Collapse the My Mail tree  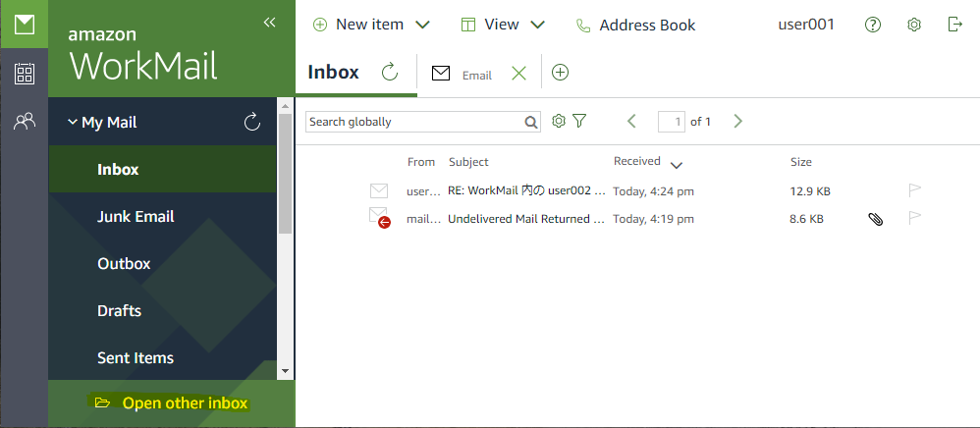click(72, 123)
